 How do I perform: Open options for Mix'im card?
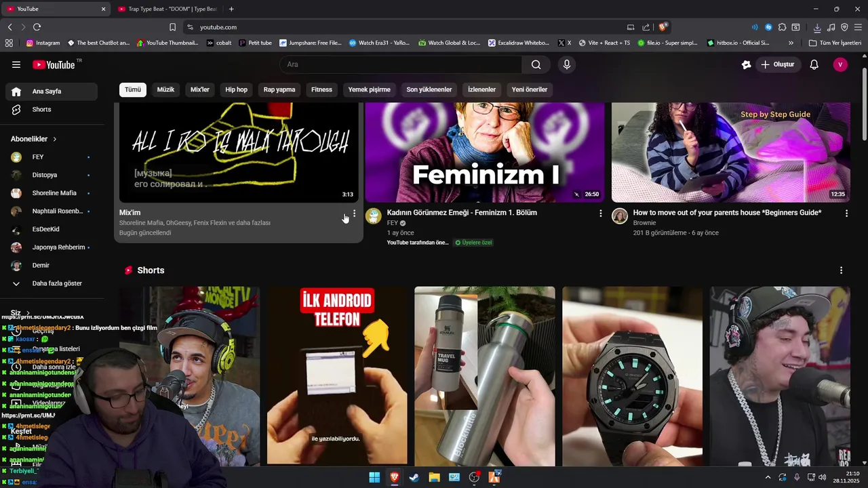(354, 213)
